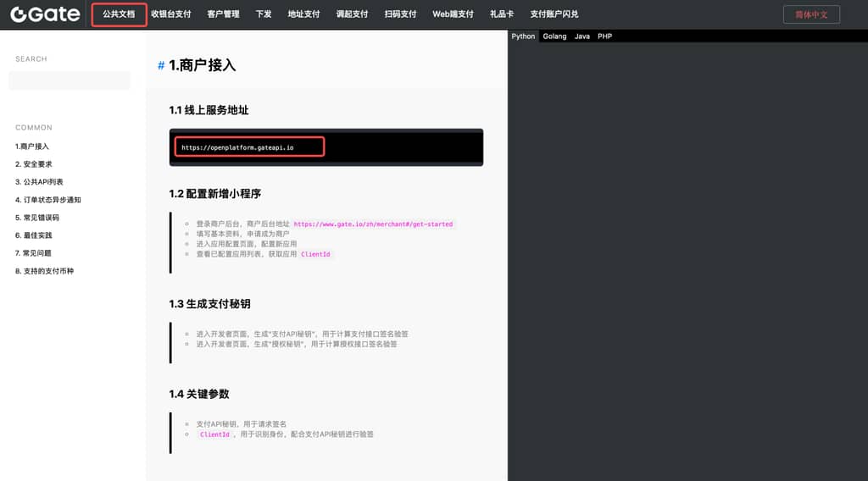The height and width of the screenshot is (481, 868).
Task: Switch code samples to Golang tab
Action: click(x=554, y=36)
